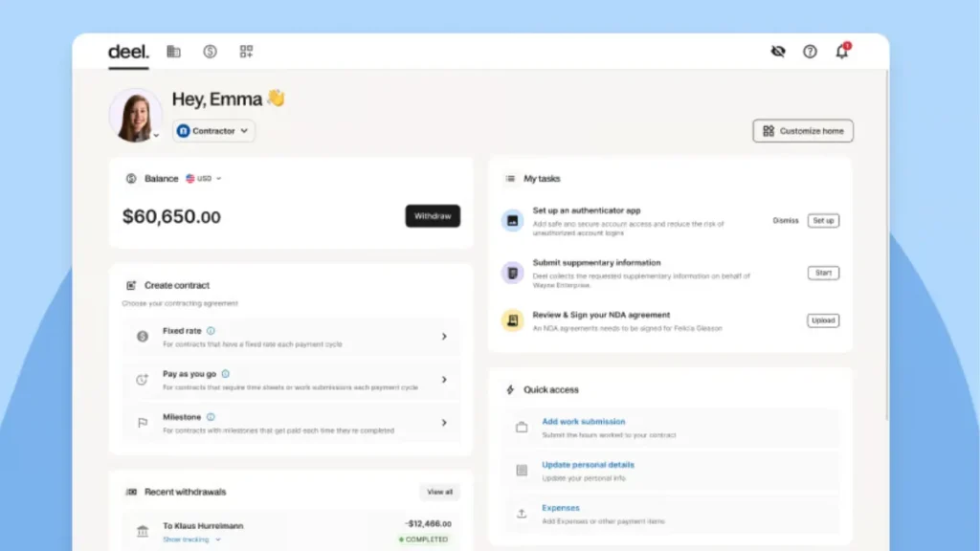Screen dimensions: 980x551
Task: Expand the arrow beside profile avatar
Action: pos(156,135)
